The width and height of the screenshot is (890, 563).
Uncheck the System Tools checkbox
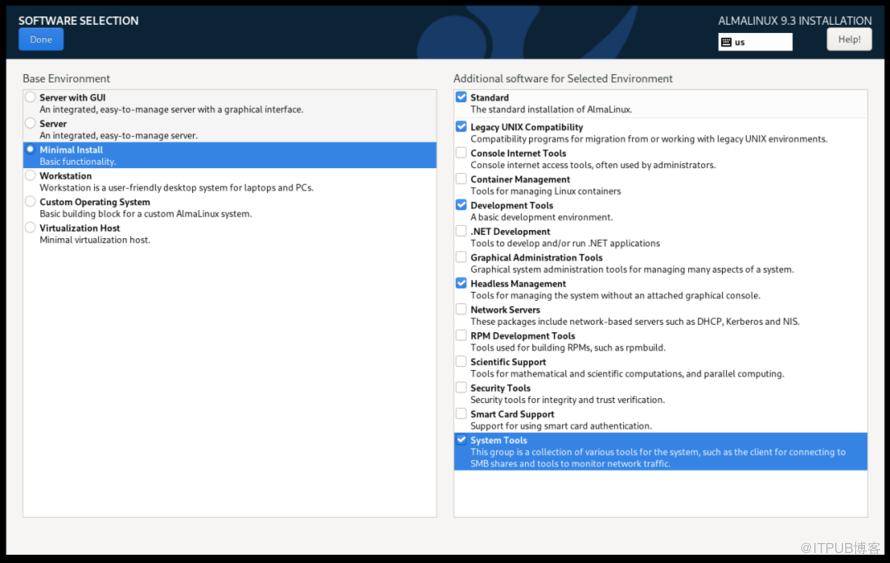click(x=461, y=440)
